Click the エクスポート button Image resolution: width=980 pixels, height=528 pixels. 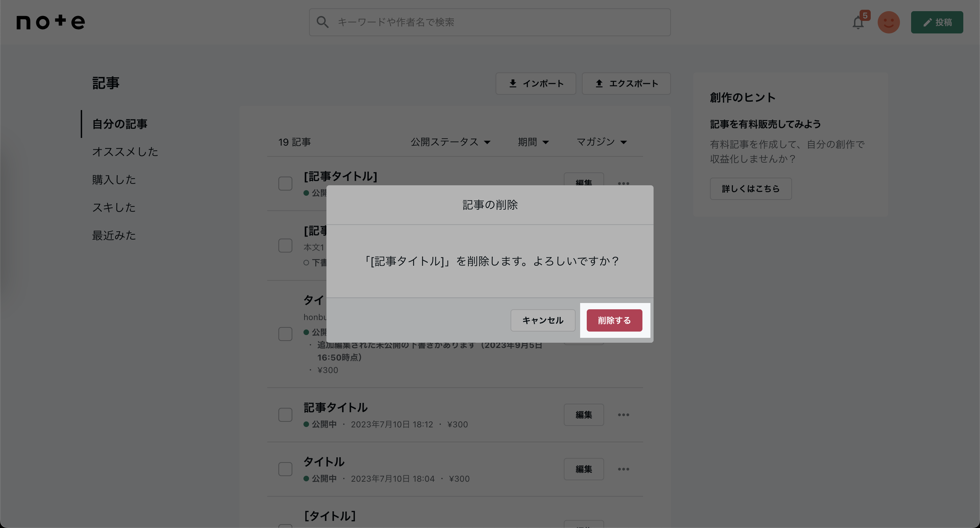[x=626, y=83]
